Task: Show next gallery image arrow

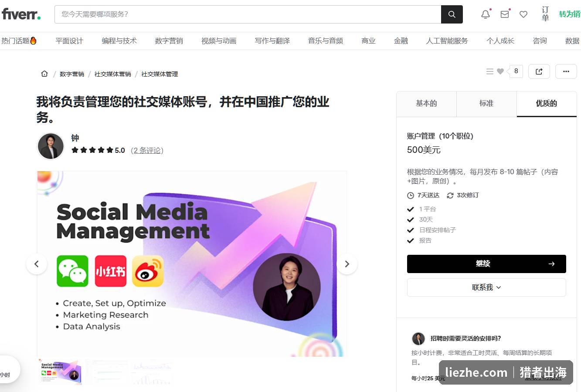Action: [x=347, y=264]
